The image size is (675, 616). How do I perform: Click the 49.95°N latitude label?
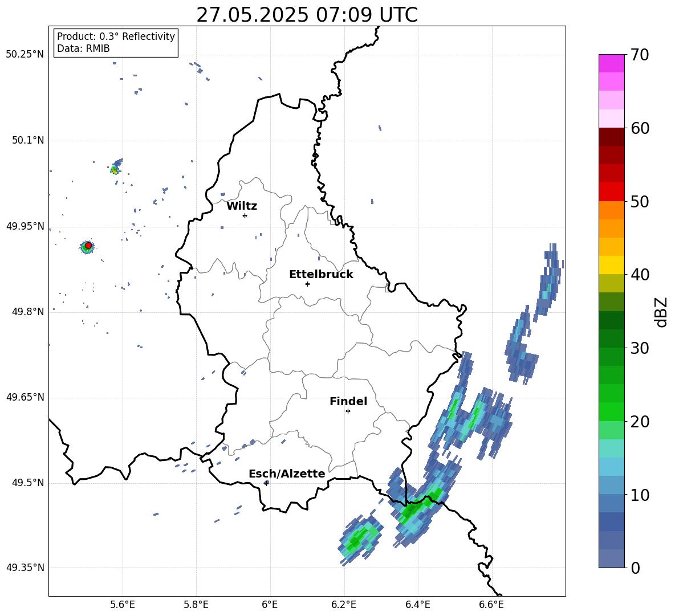pyautogui.click(x=25, y=226)
